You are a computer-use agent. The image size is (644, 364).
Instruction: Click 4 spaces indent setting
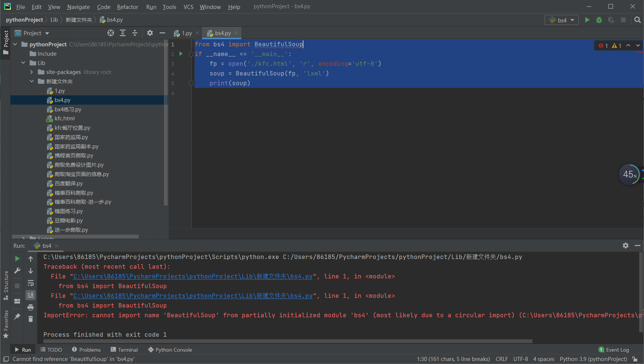tap(544, 359)
